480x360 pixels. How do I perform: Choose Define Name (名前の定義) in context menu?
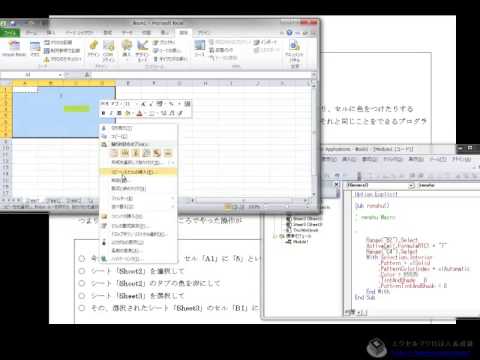(138, 250)
